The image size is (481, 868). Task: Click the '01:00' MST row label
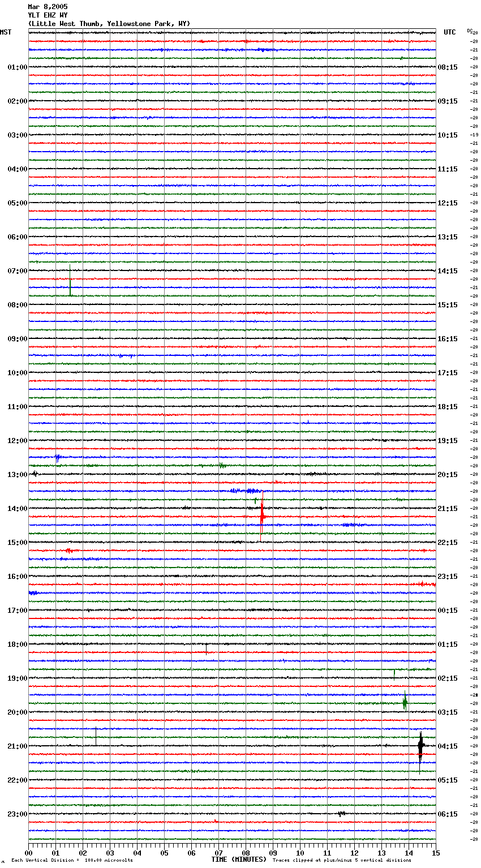(18, 67)
